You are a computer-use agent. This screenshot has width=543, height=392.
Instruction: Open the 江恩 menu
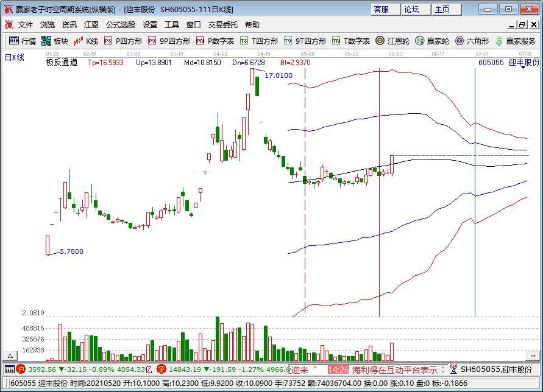[91, 24]
